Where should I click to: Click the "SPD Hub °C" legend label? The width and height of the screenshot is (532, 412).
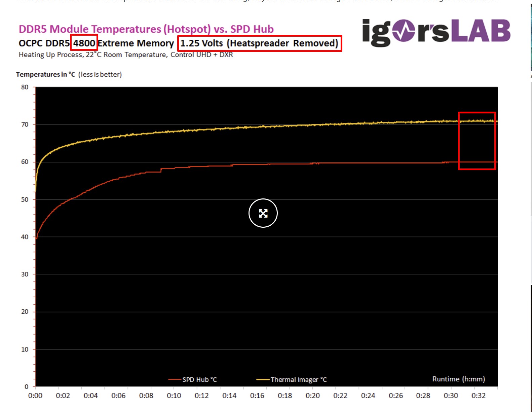pos(200,379)
